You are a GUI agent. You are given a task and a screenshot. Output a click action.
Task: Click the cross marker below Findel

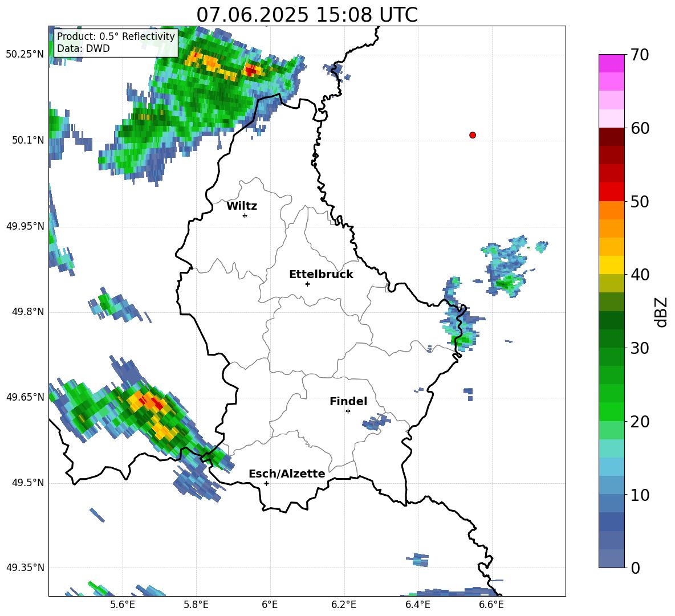(348, 411)
